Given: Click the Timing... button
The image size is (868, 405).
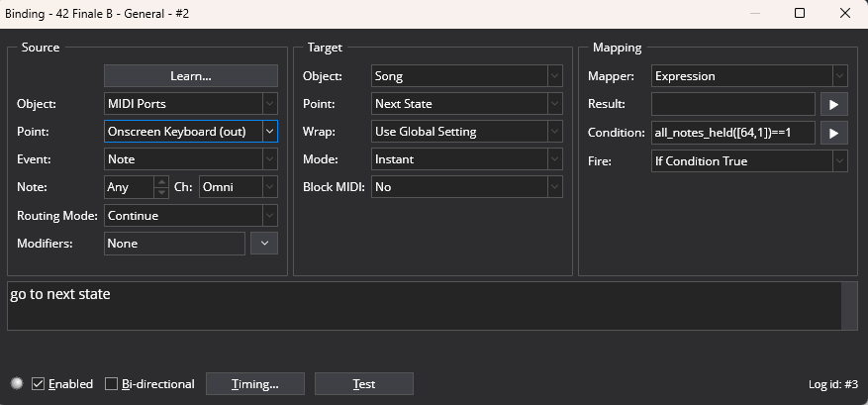Looking at the screenshot, I should click(255, 384).
